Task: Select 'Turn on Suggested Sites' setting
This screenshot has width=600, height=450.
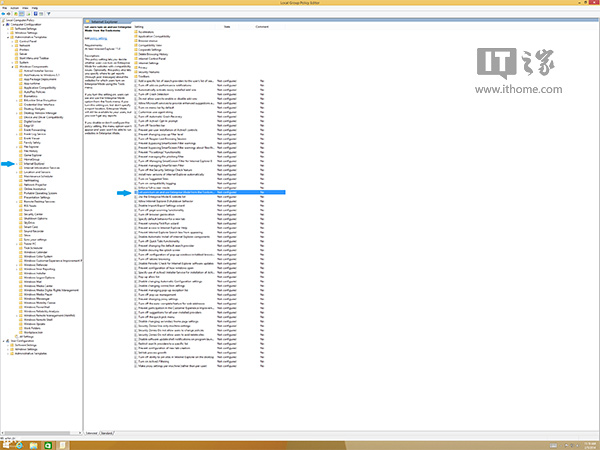Action: tap(153, 179)
